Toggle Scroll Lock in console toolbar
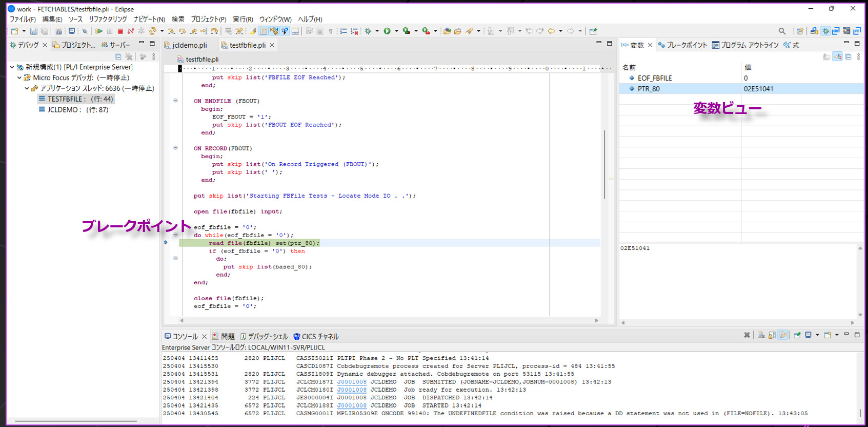Image resolution: width=868 pixels, height=427 pixels. click(x=772, y=335)
